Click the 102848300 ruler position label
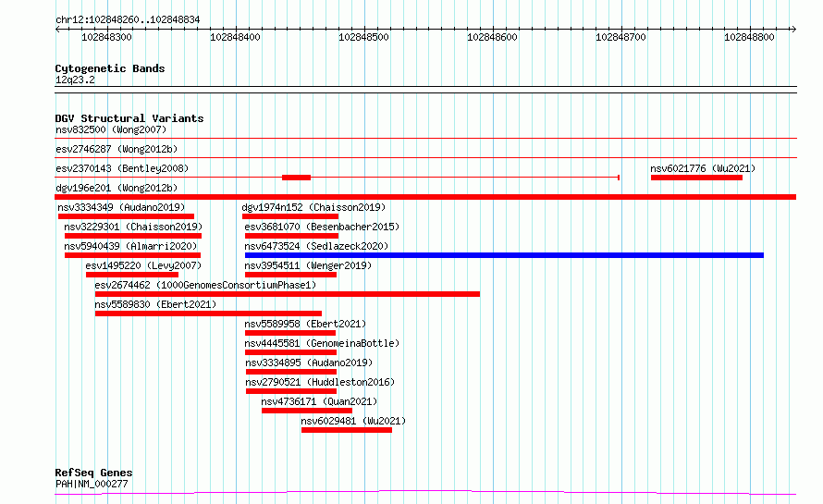Viewport: 823px width, 504px height. (x=106, y=37)
